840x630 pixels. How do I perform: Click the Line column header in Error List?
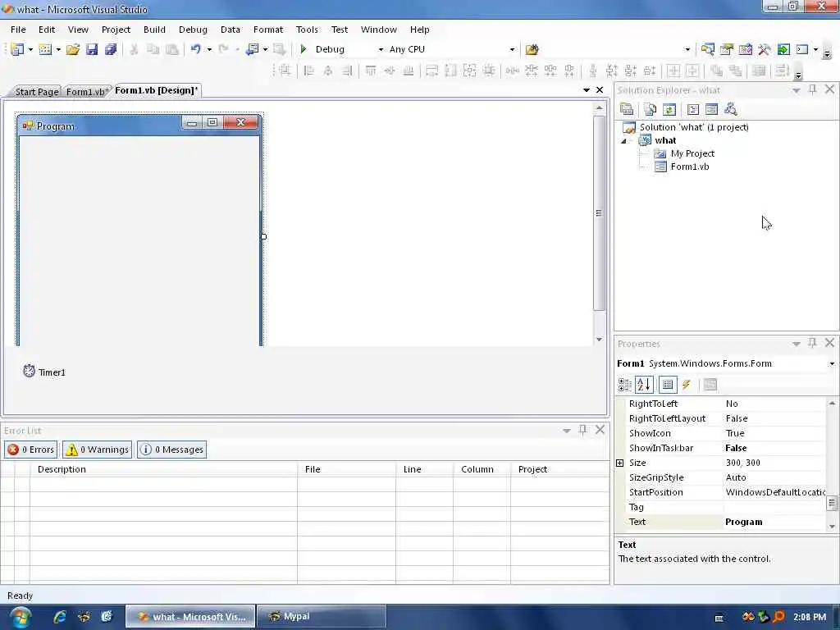424,469
